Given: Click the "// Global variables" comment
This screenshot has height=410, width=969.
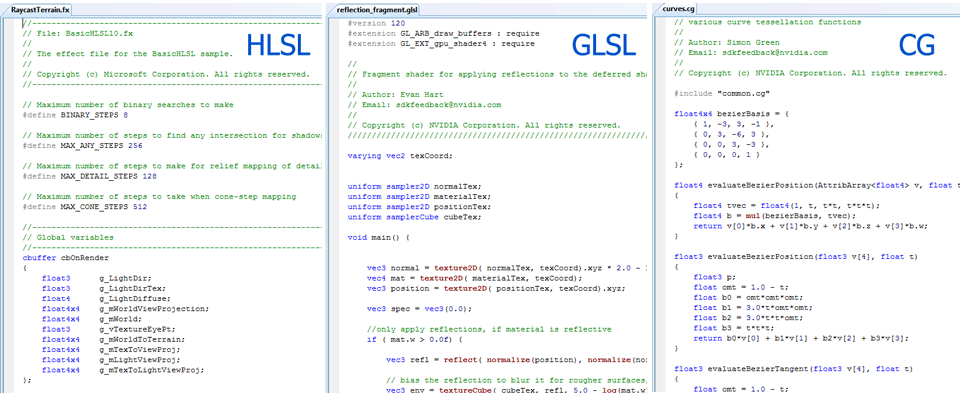Looking at the screenshot, I should click(x=67, y=237).
